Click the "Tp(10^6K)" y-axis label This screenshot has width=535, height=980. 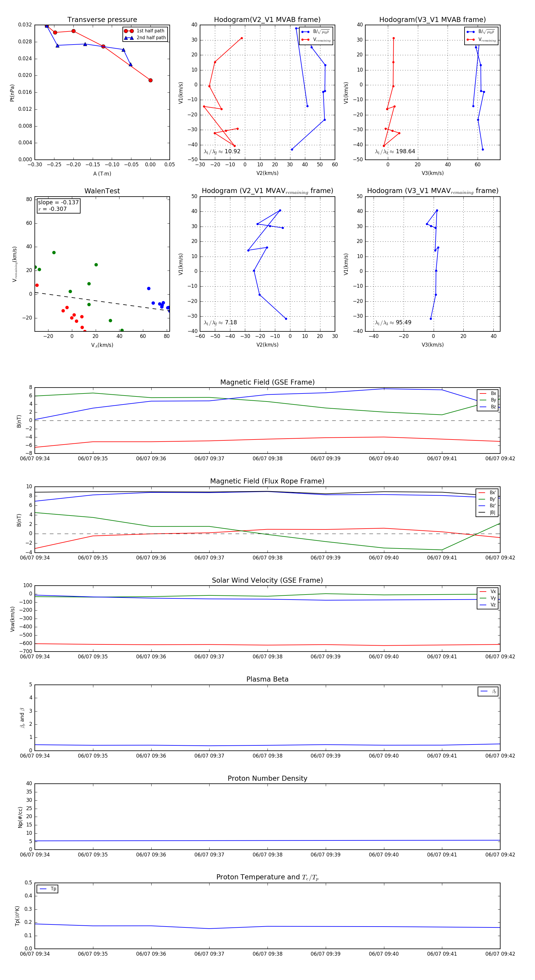point(17,916)
